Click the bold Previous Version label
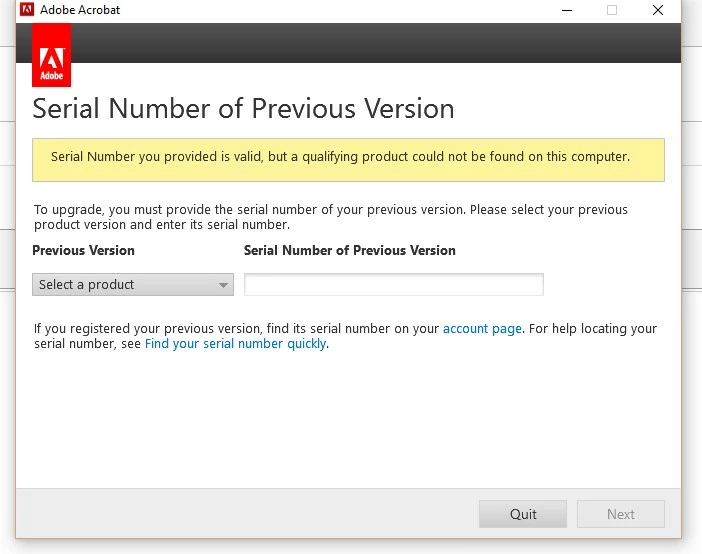Screen dimensions: 702x554 tap(83, 250)
